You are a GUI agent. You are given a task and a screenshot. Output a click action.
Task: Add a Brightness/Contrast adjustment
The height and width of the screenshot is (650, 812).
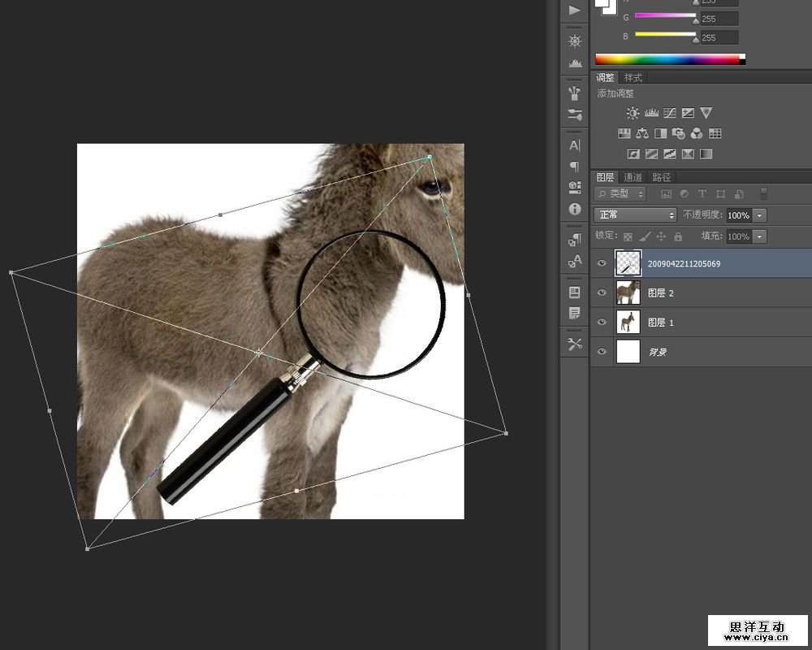click(x=633, y=114)
